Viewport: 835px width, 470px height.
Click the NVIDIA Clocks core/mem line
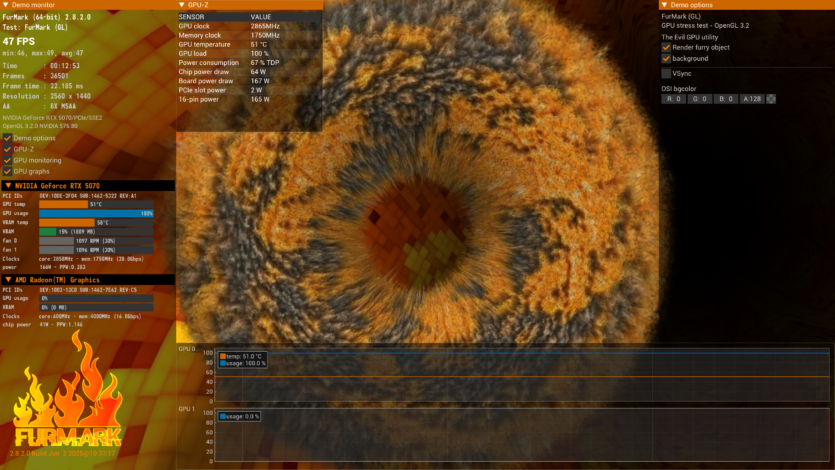(73, 259)
